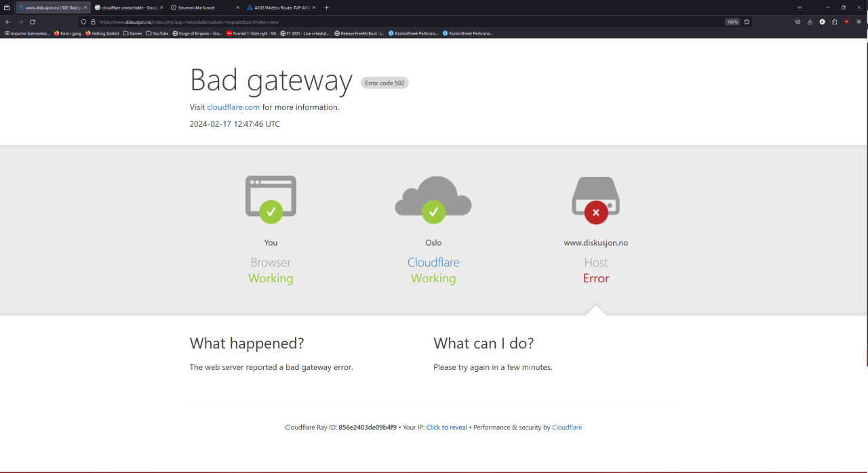
Task: Bookmark this page with the star icon
Action: [x=747, y=22]
